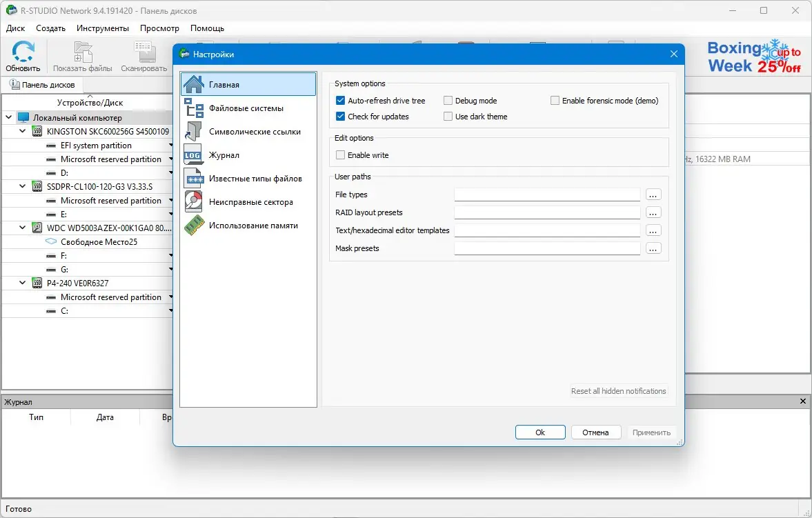The width and height of the screenshot is (812, 518).
Task: Open the dropdown arrow on the E: partition
Action: click(x=170, y=215)
